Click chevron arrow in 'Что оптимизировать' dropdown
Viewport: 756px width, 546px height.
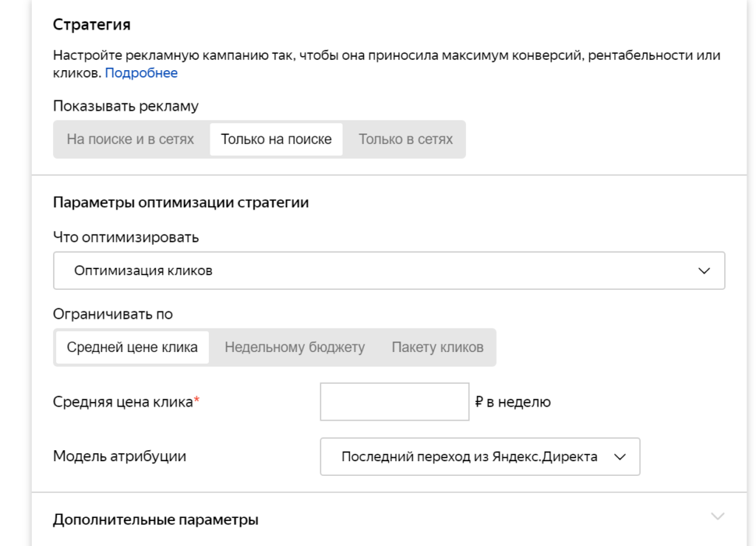tap(704, 271)
